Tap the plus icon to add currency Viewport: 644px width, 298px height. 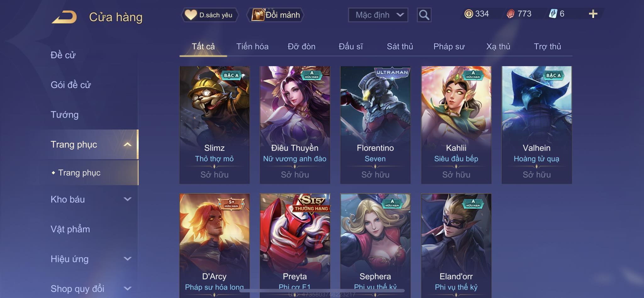[593, 14]
